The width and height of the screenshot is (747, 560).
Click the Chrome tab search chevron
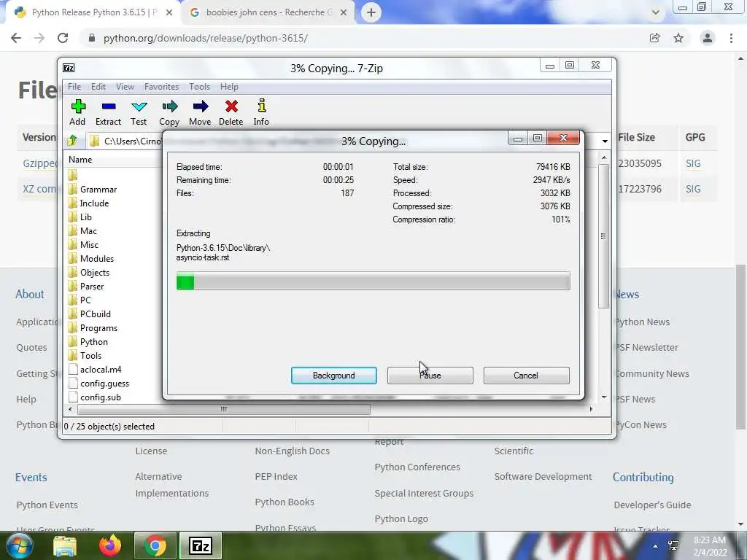click(x=656, y=12)
